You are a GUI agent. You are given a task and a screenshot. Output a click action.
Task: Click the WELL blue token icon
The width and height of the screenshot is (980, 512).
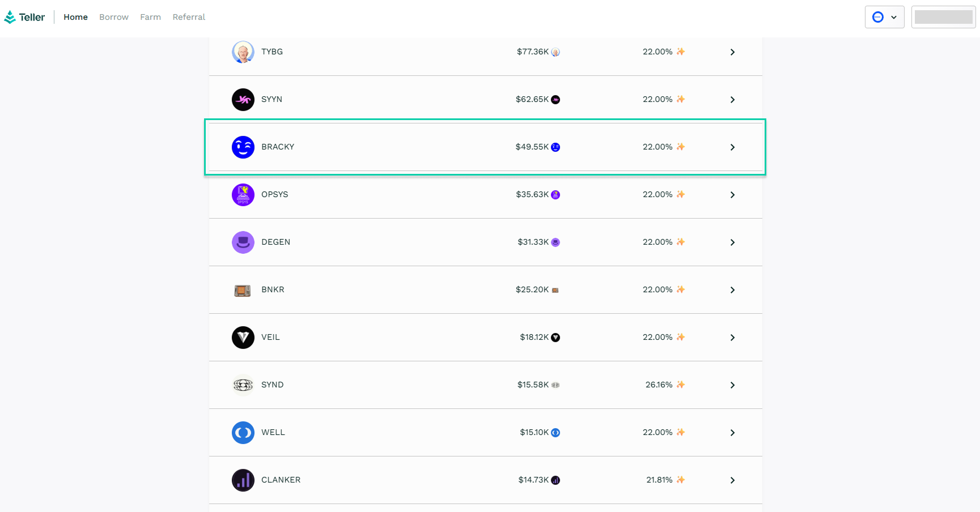[x=243, y=433]
